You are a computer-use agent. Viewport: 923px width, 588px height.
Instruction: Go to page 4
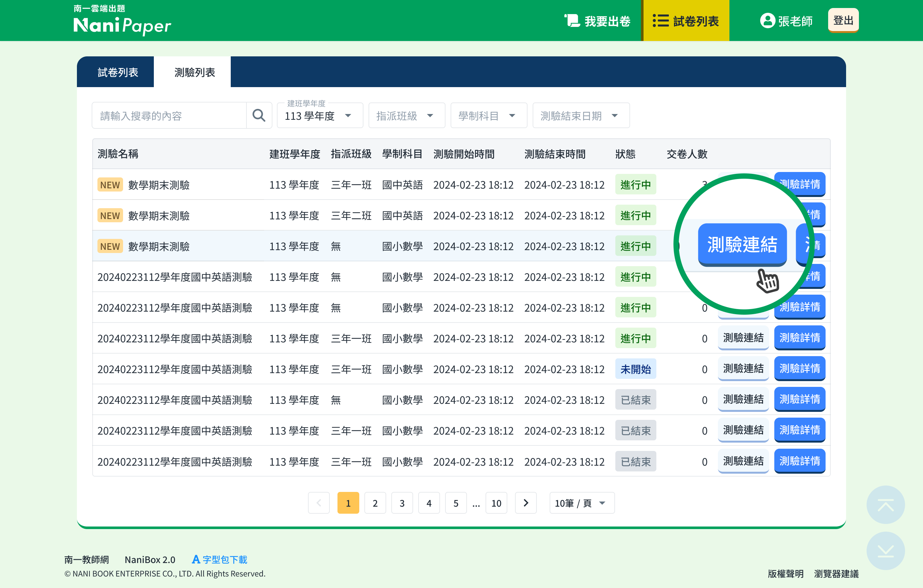[428, 502]
